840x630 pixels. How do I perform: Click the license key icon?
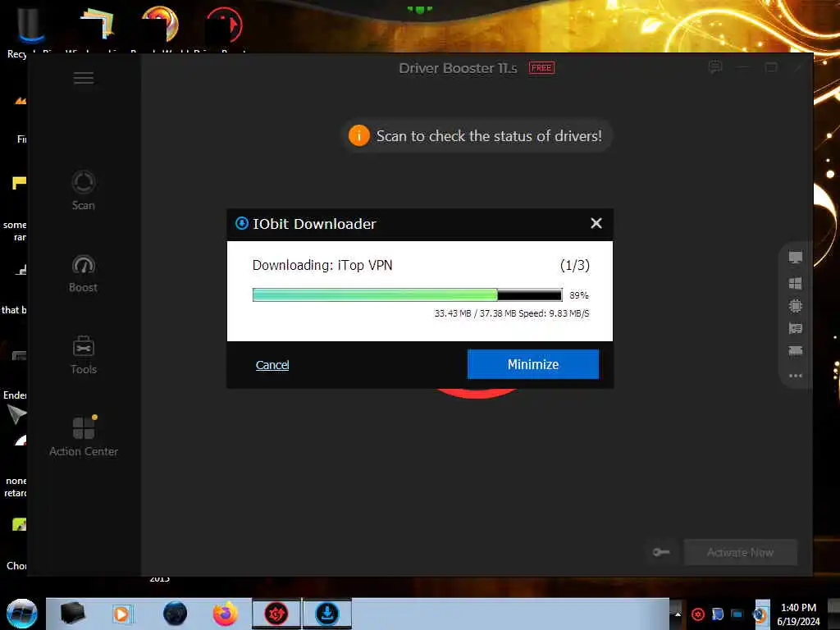coord(661,552)
